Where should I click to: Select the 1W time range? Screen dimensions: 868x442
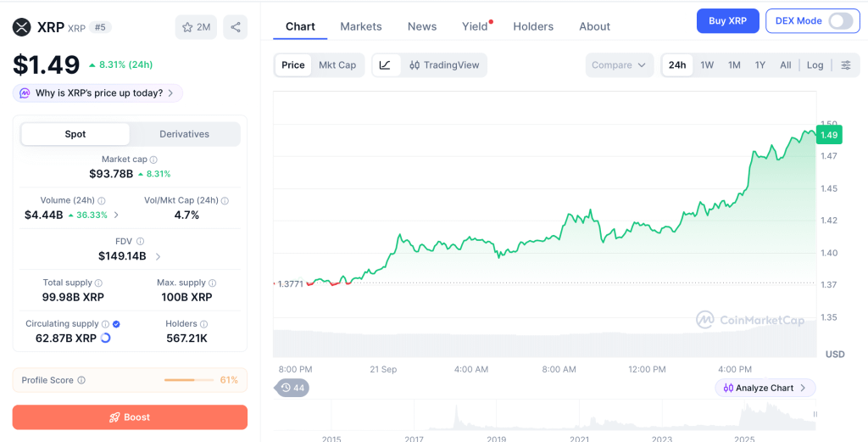(707, 64)
